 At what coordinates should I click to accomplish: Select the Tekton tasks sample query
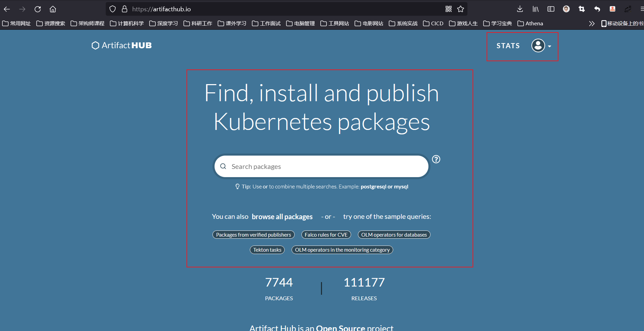[x=267, y=250]
